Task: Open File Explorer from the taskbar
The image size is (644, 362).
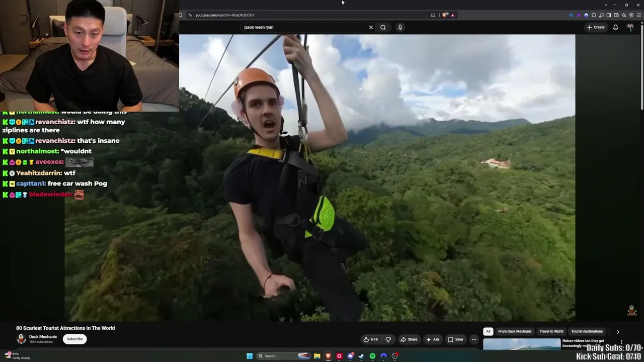Action: click(x=317, y=356)
